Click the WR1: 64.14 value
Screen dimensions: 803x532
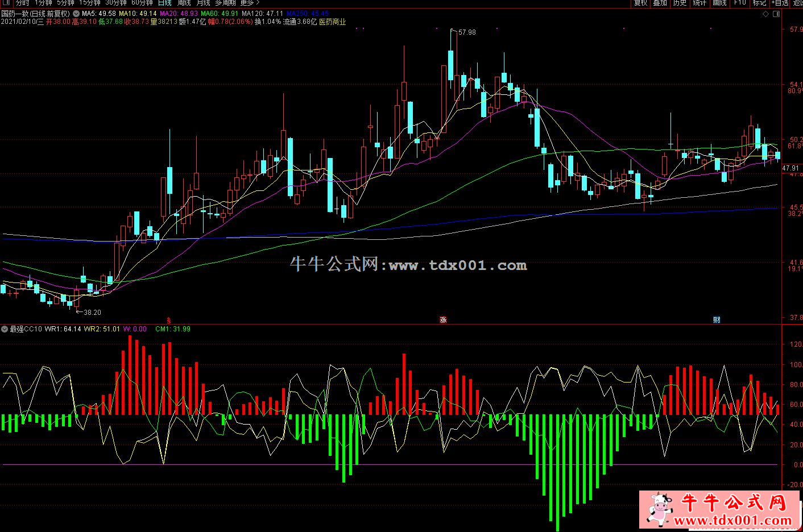pyautogui.click(x=63, y=329)
